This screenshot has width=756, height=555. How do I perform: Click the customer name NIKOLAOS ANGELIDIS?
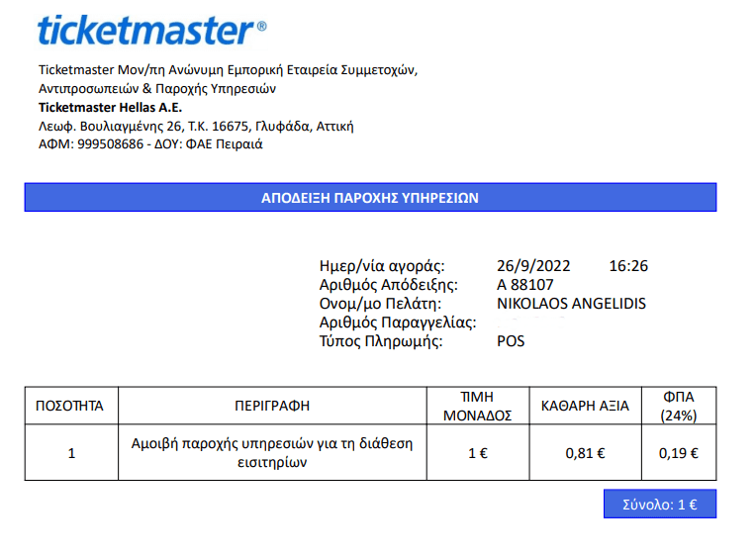(x=571, y=303)
